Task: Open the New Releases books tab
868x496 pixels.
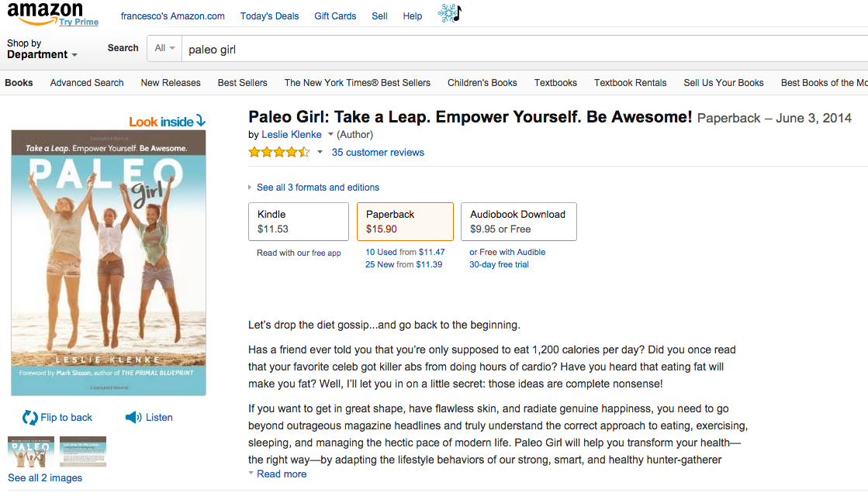Action: click(171, 83)
